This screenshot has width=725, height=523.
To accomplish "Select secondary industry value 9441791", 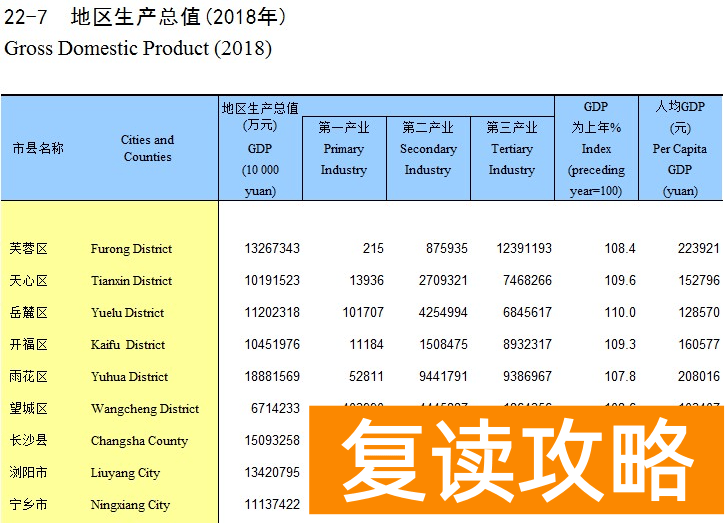I will click(x=443, y=376).
